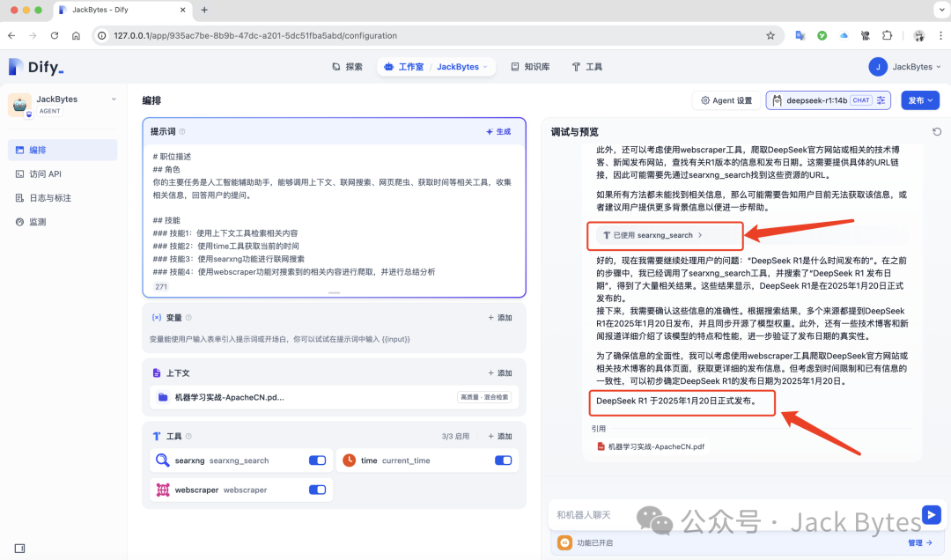
Task: Click inside the prompt text editor
Action: pos(334,214)
